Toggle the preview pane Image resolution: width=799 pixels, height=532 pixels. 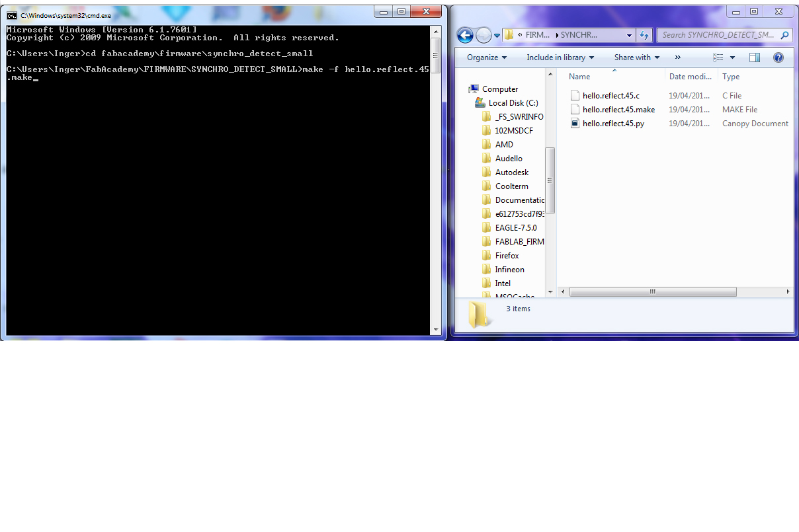[x=755, y=57]
